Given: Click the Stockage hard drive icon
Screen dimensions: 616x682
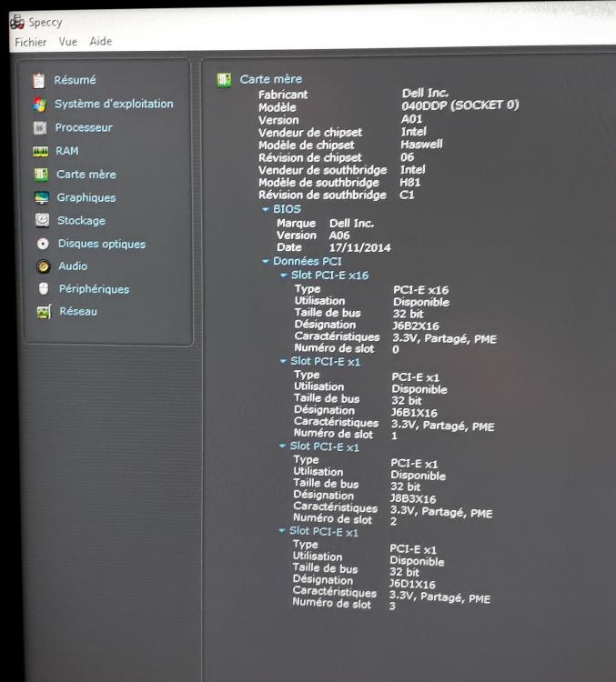Looking at the screenshot, I should [42, 220].
